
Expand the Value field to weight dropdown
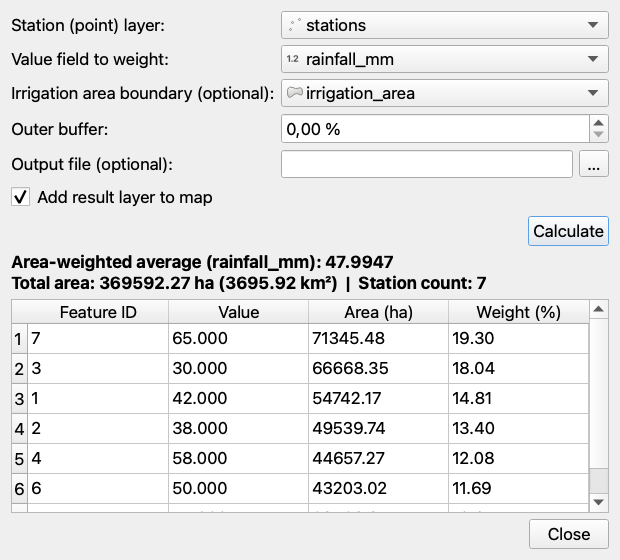(x=444, y=59)
